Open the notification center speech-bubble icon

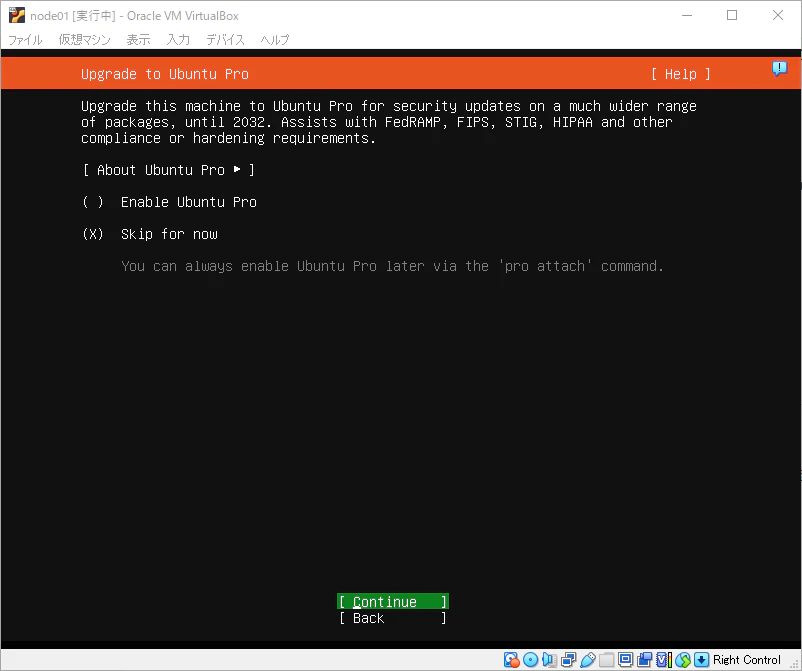pos(779,68)
